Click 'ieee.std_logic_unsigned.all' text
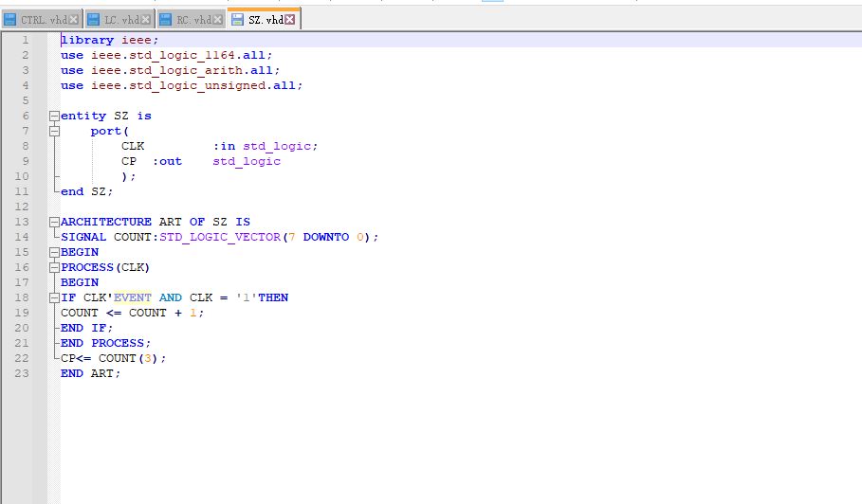The image size is (862, 504). coord(193,85)
